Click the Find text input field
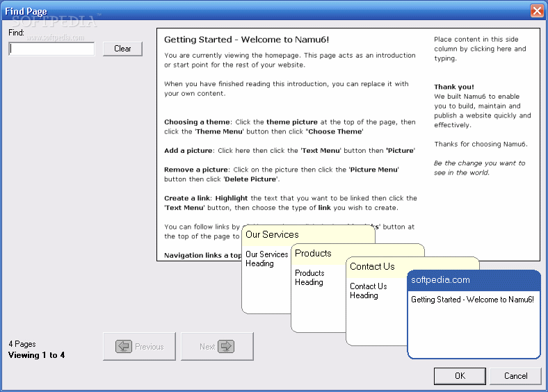 (51, 49)
